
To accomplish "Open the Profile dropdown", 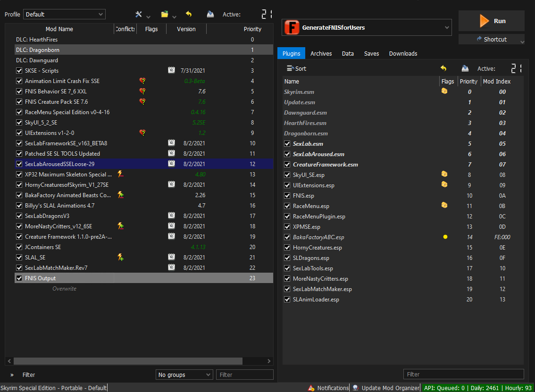I will [x=64, y=14].
